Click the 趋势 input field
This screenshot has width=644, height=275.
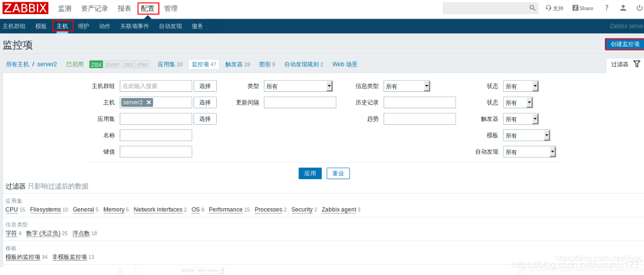(x=420, y=119)
